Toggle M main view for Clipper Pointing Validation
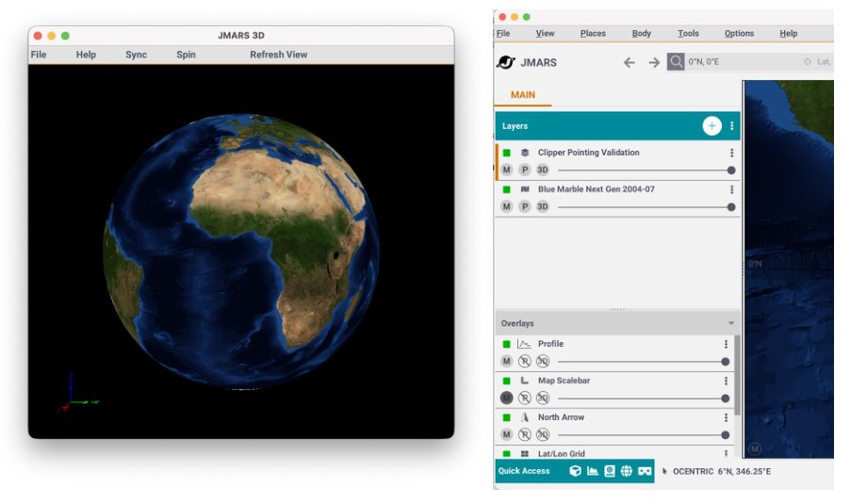Screen dimensions: 867x504 coord(506,170)
